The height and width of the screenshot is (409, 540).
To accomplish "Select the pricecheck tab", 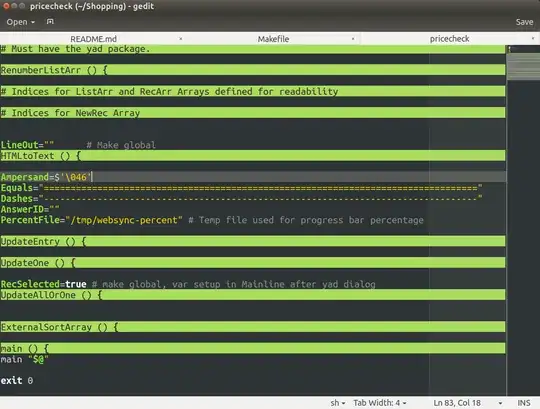I will pos(449,39).
